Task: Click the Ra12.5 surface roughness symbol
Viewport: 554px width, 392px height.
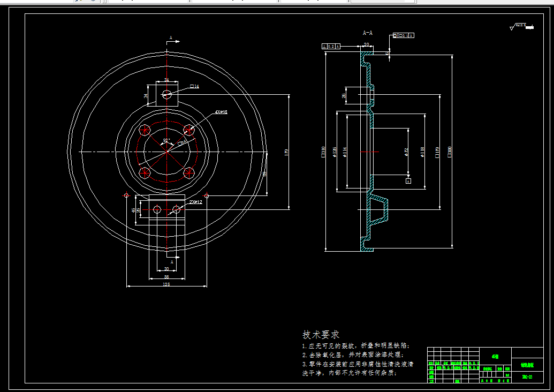Action: pyautogui.click(x=521, y=27)
